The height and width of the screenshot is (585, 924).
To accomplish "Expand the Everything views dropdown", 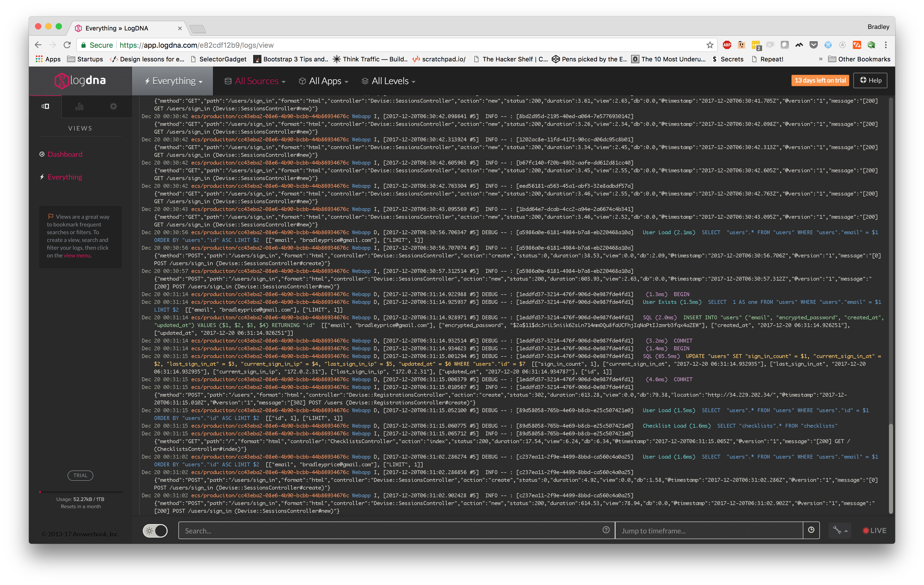I will pos(173,81).
